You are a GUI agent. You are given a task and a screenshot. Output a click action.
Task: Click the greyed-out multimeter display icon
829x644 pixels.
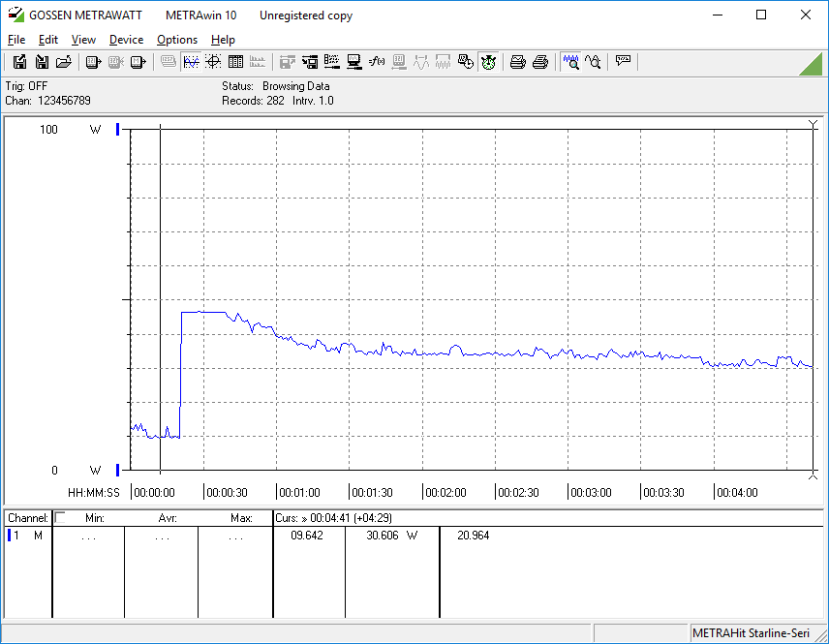tap(169, 62)
